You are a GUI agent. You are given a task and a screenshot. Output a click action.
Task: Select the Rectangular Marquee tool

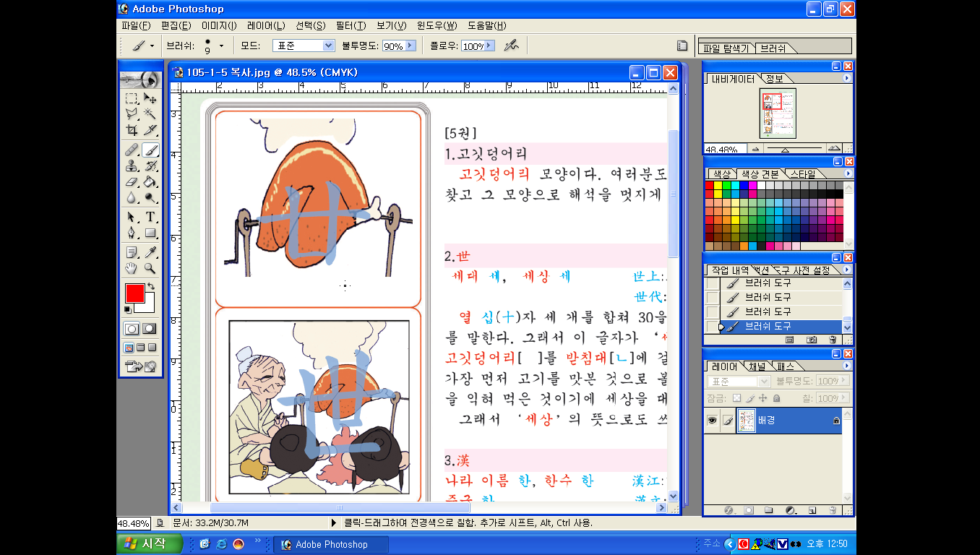click(x=132, y=98)
